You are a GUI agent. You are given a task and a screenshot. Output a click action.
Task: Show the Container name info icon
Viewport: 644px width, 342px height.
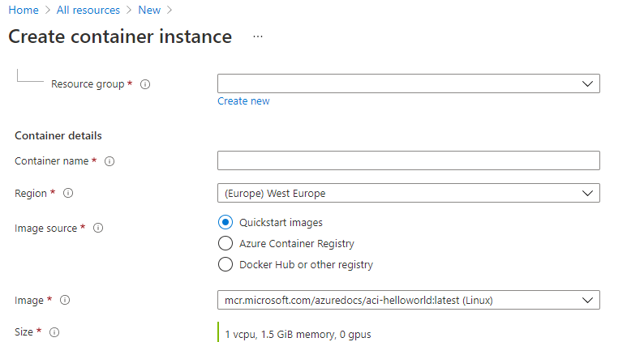click(109, 161)
